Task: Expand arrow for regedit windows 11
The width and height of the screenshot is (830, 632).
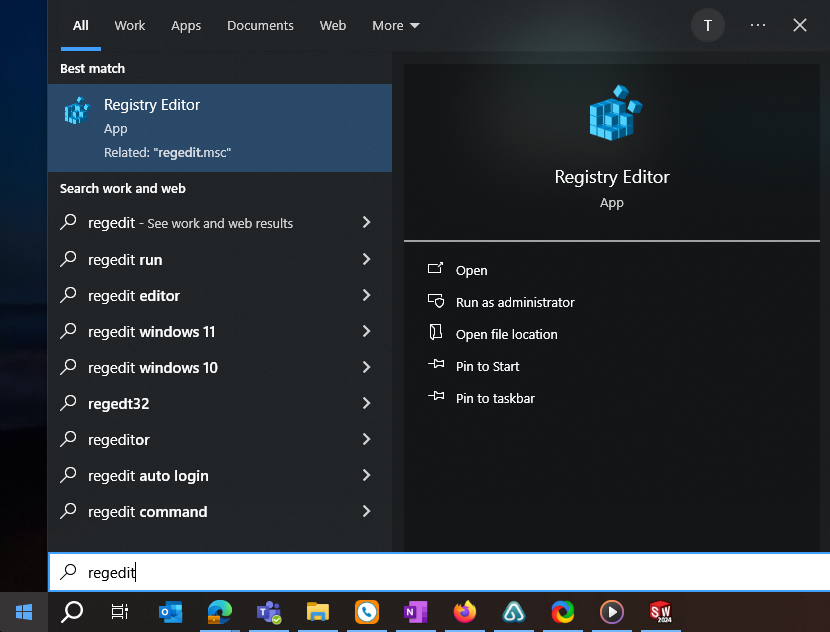Action: (x=366, y=331)
